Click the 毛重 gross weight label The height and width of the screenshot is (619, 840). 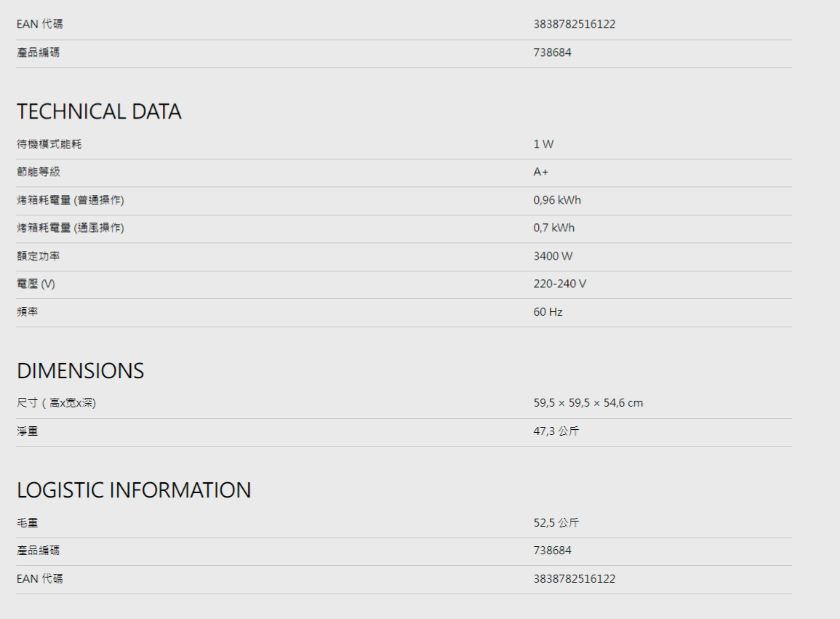[28, 523]
